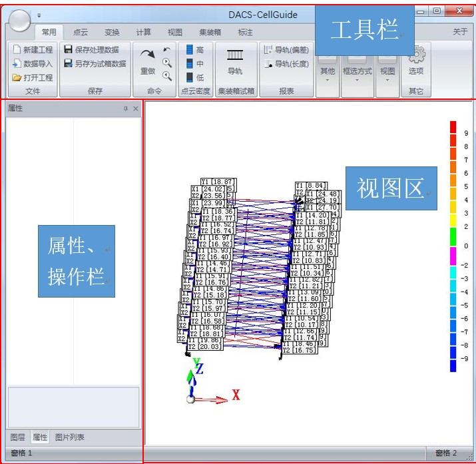476x464 pixels.
Task: Open 选项 gear settings
Action: coord(416,61)
